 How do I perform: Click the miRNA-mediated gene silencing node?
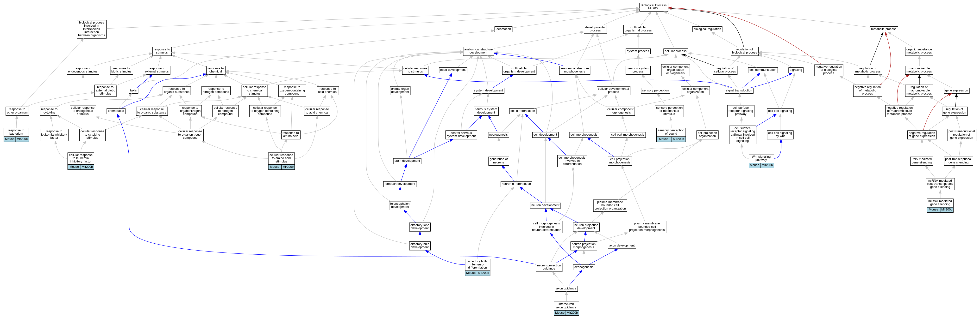tap(940, 203)
